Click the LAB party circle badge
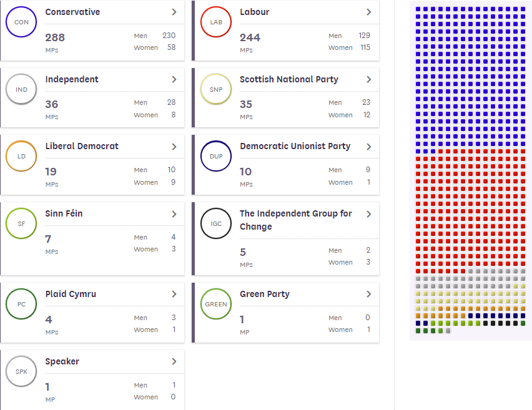 [x=216, y=22]
